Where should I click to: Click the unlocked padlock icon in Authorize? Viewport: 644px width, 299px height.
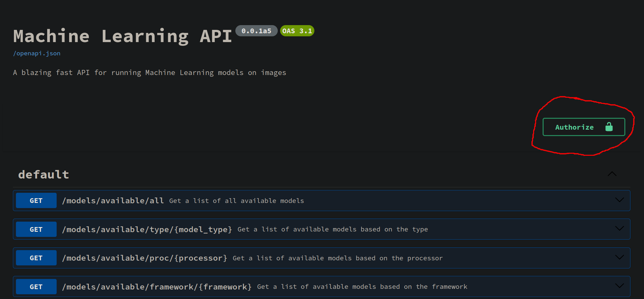pyautogui.click(x=609, y=127)
